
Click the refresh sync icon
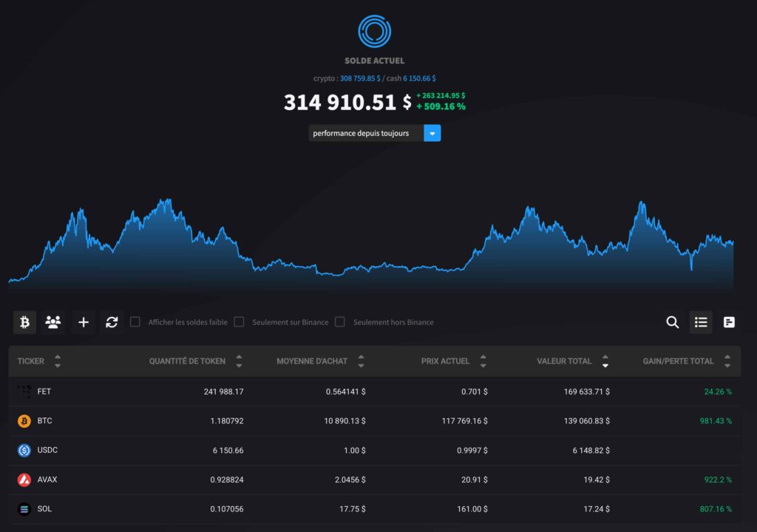(112, 322)
